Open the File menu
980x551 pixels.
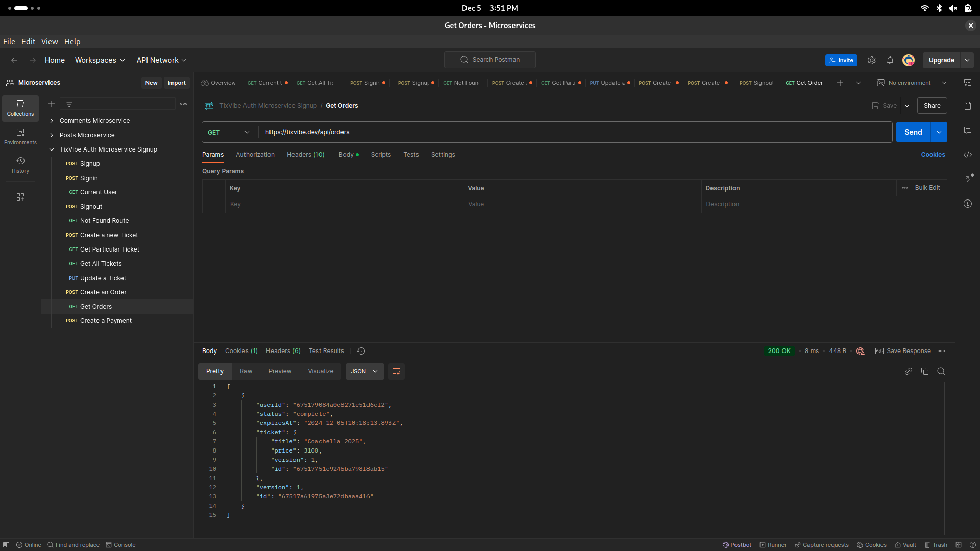pos(9,42)
